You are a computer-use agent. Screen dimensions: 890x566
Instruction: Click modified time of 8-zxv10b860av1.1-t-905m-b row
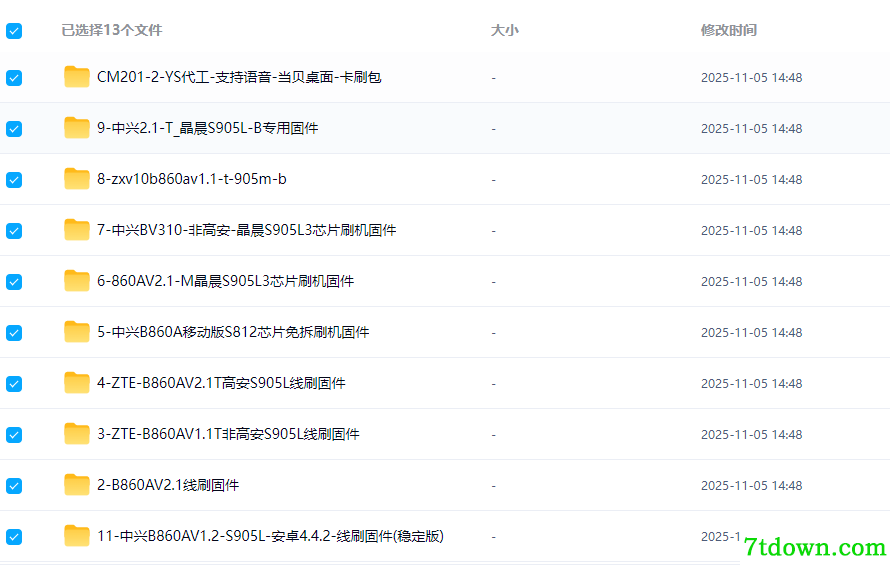click(x=752, y=180)
